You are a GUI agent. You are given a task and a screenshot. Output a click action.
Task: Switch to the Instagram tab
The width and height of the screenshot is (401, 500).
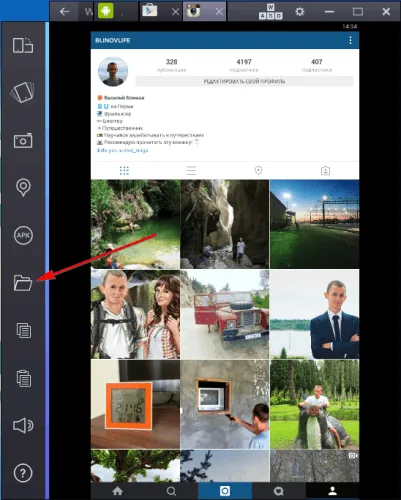pyautogui.click(x=194, y=11)
